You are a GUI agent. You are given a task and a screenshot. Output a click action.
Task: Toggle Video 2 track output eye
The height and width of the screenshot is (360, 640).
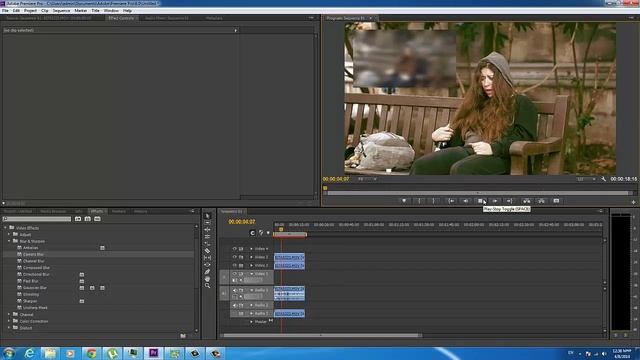click(235, 265)
